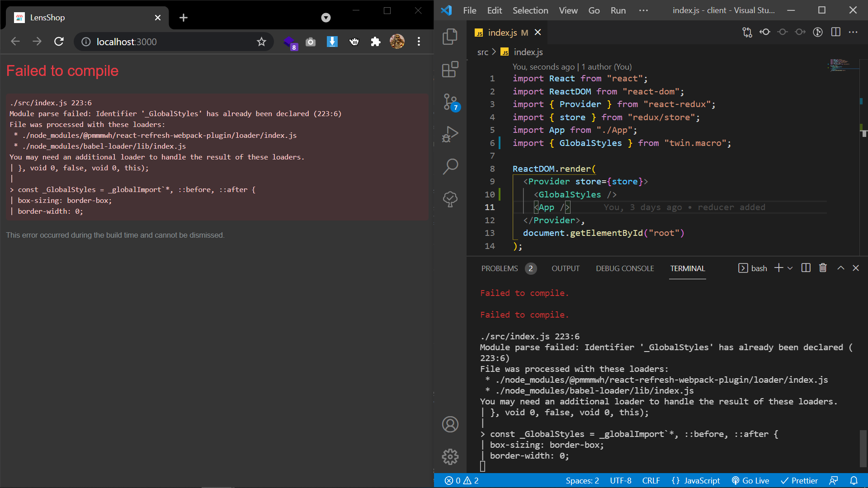Open the bash terminal profile dropdown
This screenshot has height=488, width=868.
790,267
